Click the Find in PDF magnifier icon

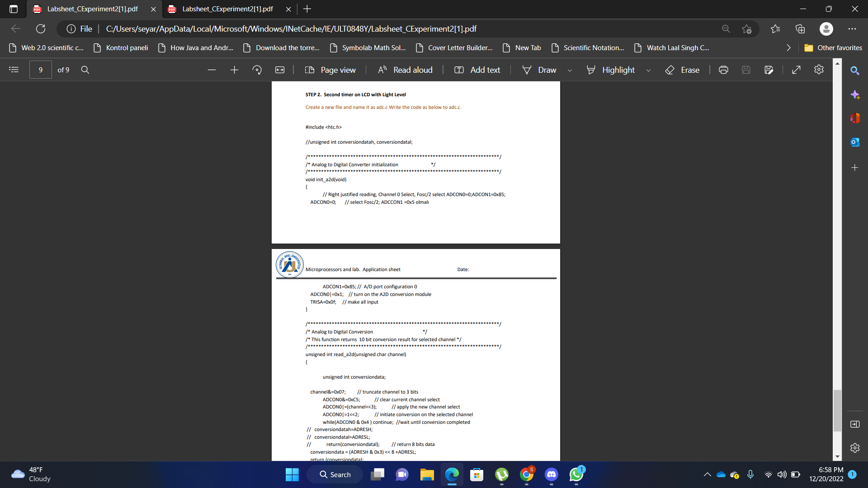pos(85,70)
